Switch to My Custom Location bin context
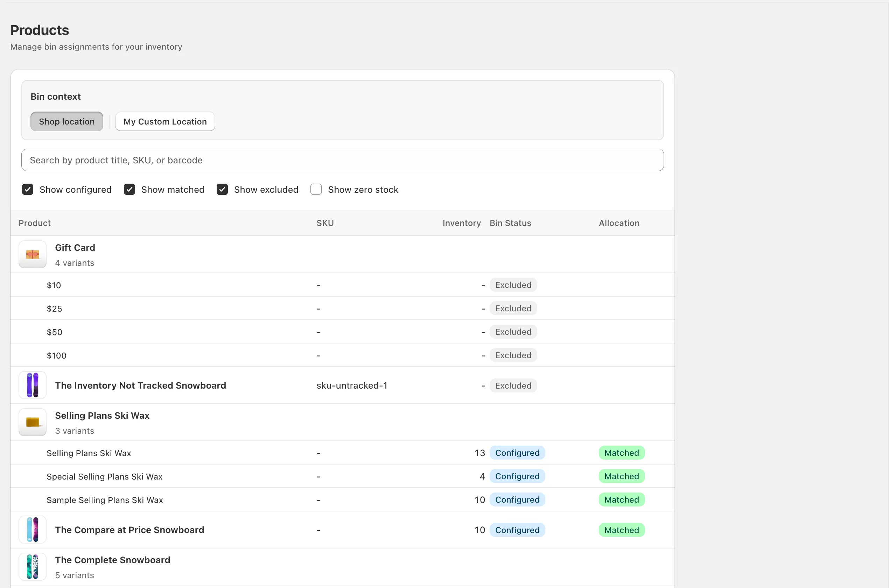 tap(165, 121)
